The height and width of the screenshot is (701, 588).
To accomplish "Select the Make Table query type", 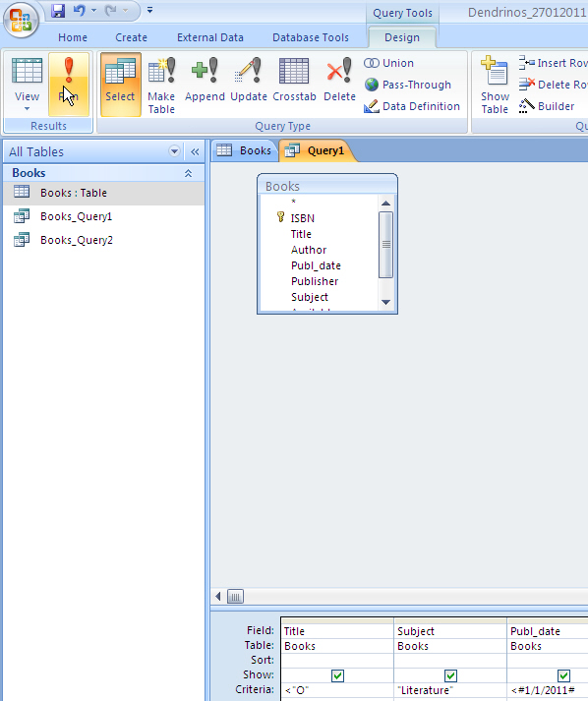I will tap(161, 85).
